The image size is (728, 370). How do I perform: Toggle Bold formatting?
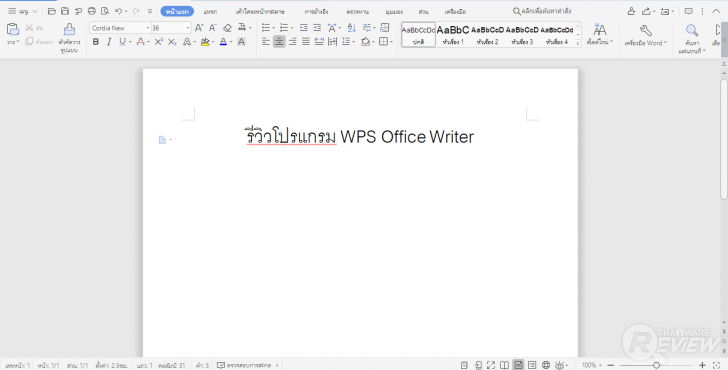96,42
